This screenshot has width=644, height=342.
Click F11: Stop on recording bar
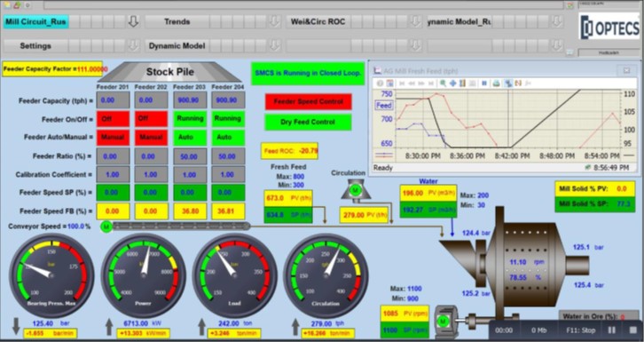click(x=581, y=330)
